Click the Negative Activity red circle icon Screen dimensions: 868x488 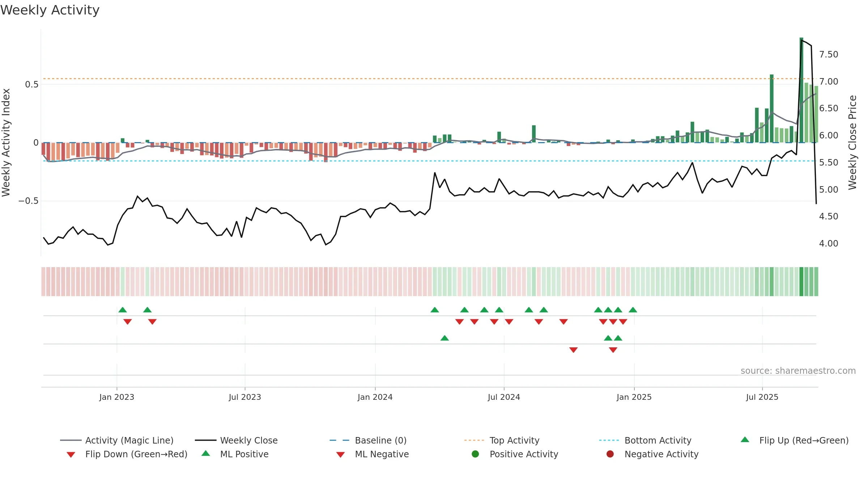tap(610, 454)
